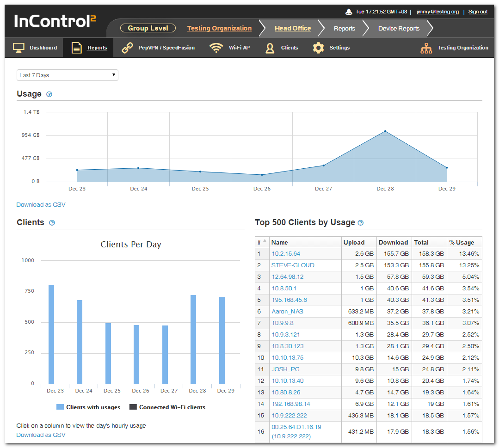Click the PepVPN chain link icon
This screenshot has width=499, height=448.
[127, 48]
